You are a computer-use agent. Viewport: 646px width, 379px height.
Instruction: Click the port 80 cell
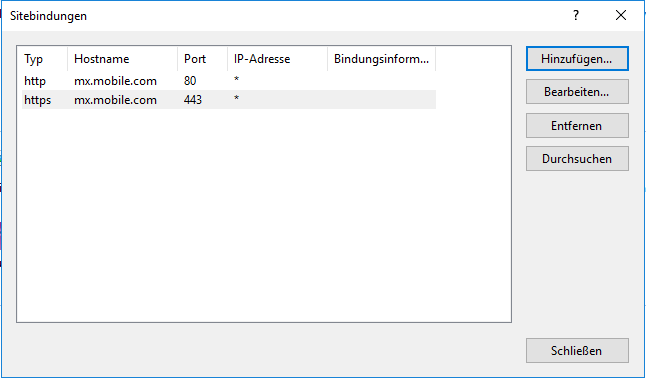click(190, 81)
